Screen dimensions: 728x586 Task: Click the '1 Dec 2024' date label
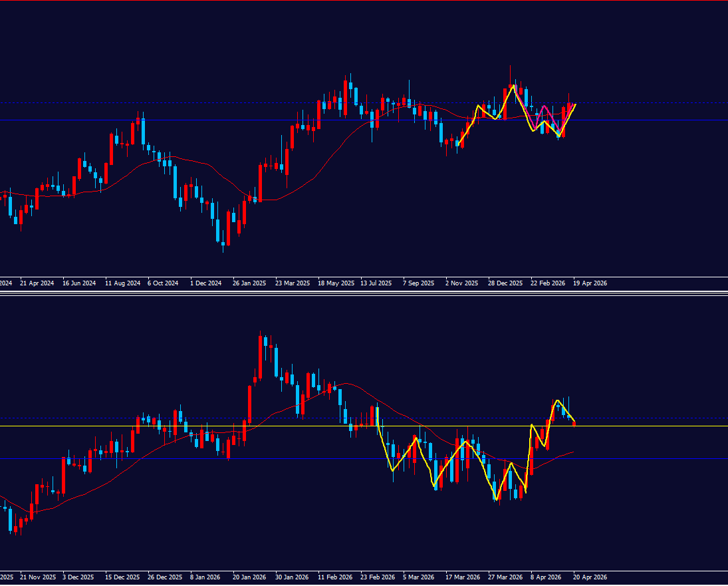pyautogui.click(x=205, y=283)
